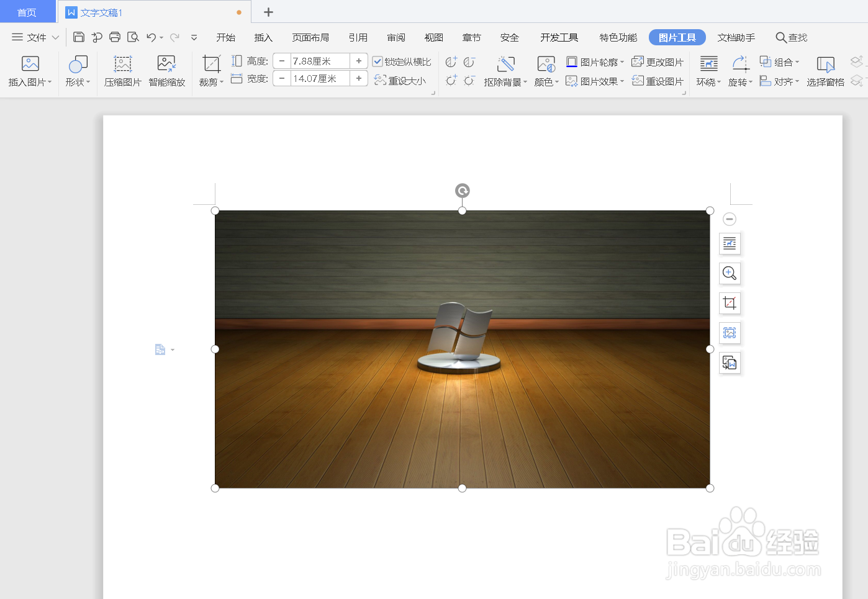Expand the File (文件) menu arrow
The image size is (868, 599).
point(55,37)
